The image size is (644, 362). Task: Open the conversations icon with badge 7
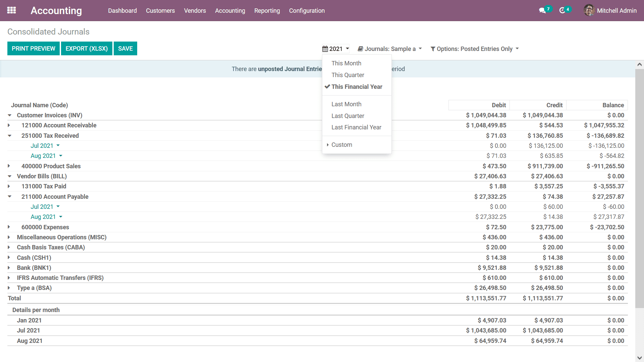pyautogui.click(x=545, y=10)
